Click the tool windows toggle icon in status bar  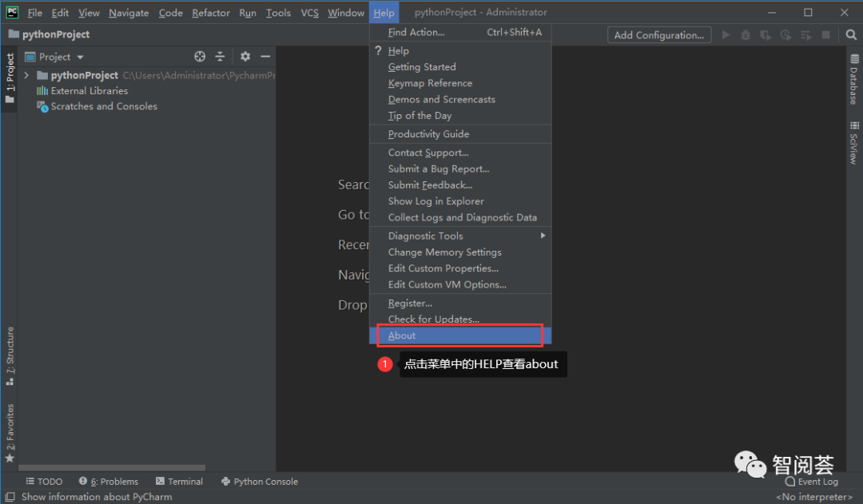coord(10,496)
